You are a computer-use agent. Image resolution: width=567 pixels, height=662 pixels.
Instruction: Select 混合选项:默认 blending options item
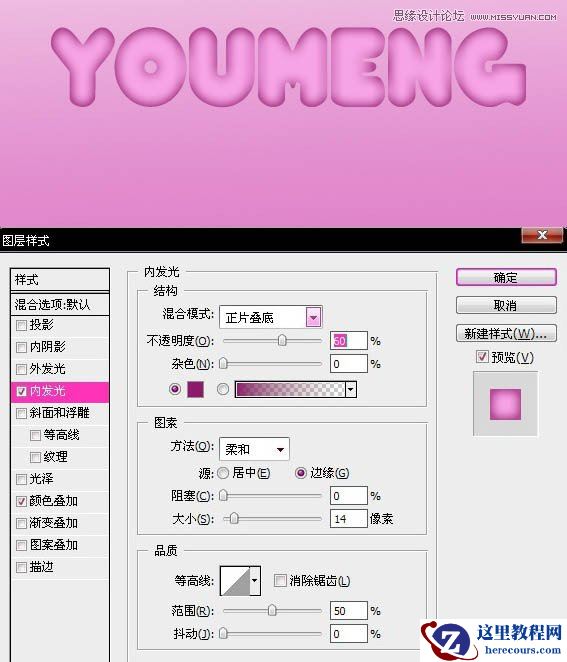tap(60, 304)
